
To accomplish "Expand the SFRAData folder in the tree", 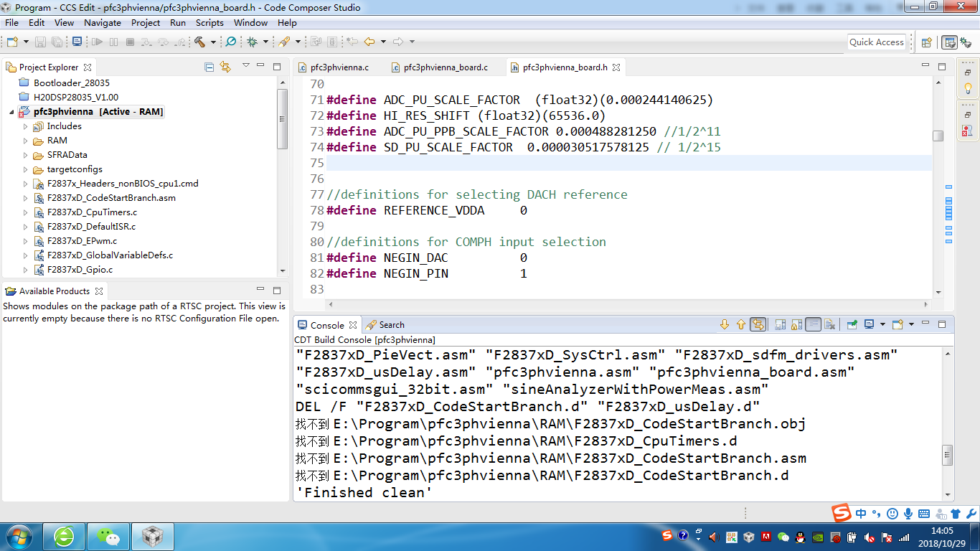I will click(x=26, y=155).
